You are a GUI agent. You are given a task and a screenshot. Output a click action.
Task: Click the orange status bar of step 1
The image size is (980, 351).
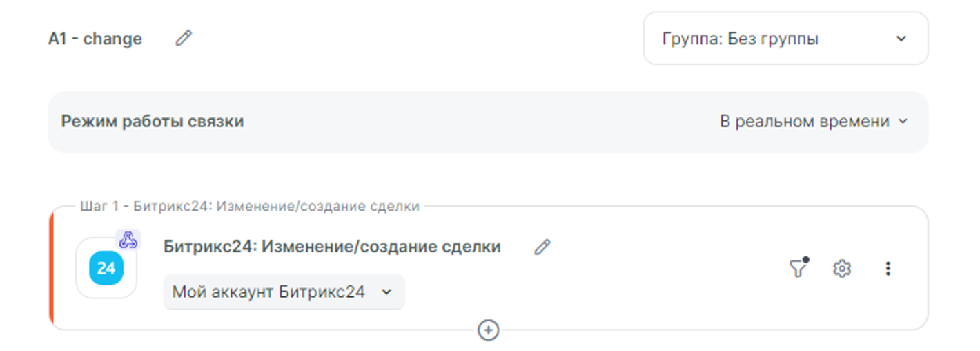pos(52,268)
